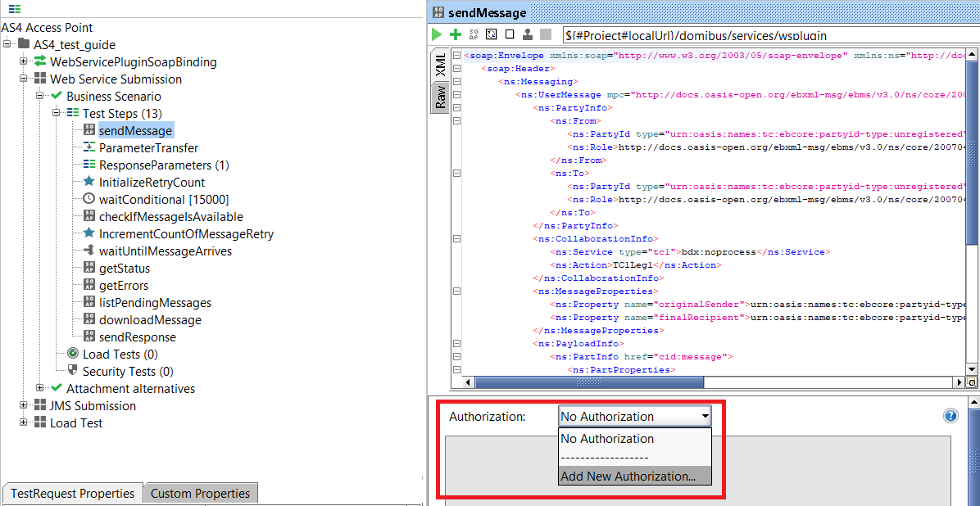
Task: Click the recreate default request icon
Action: 492,34
